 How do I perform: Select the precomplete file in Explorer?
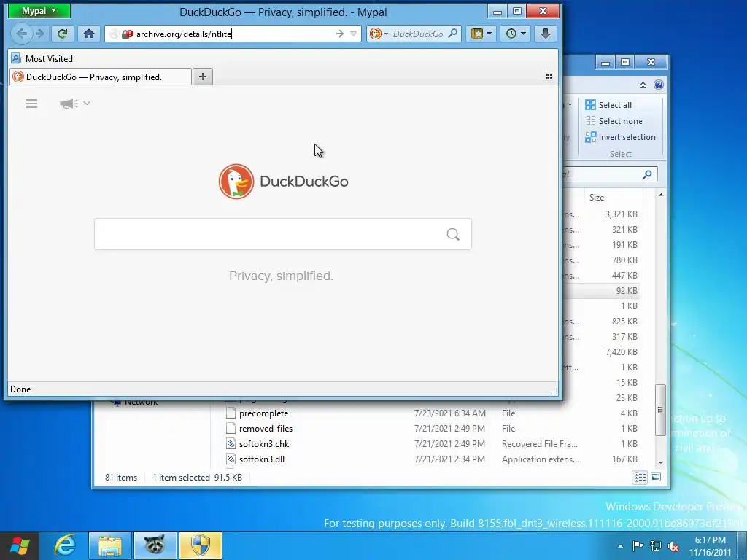(x=263, y=413)
